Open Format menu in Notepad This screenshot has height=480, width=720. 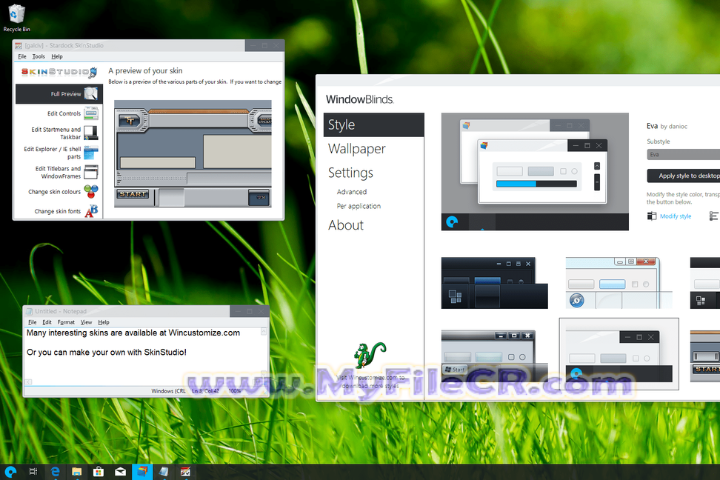click(66, 322)
